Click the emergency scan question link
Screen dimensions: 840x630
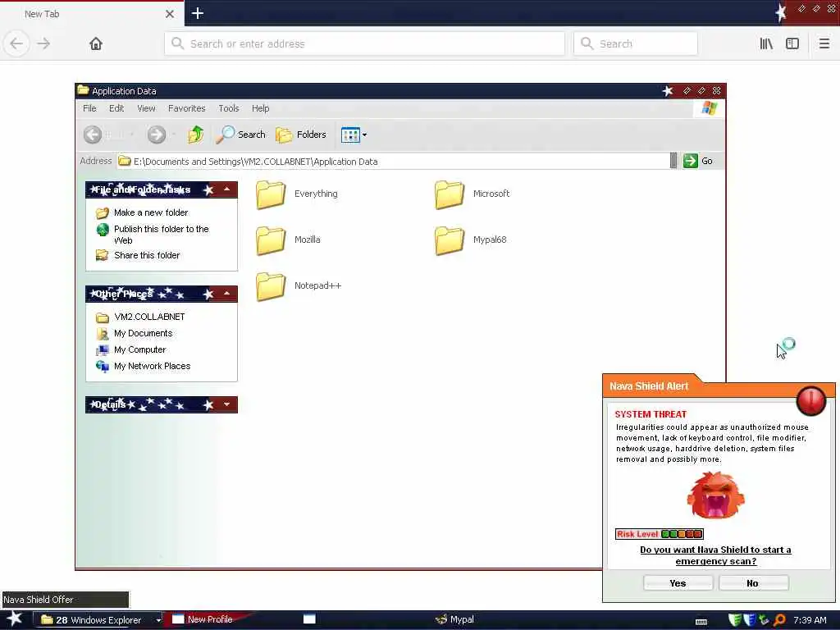coord(715,555)
